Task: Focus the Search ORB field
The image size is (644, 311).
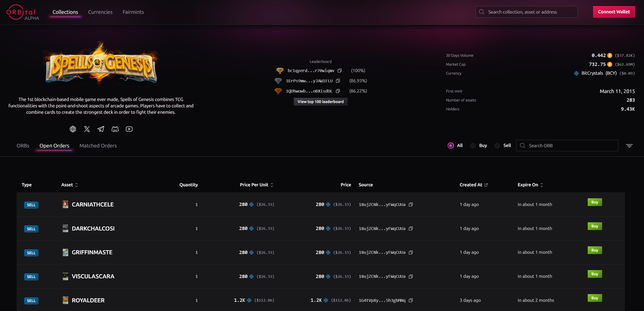Action: (x=567, y=146)
